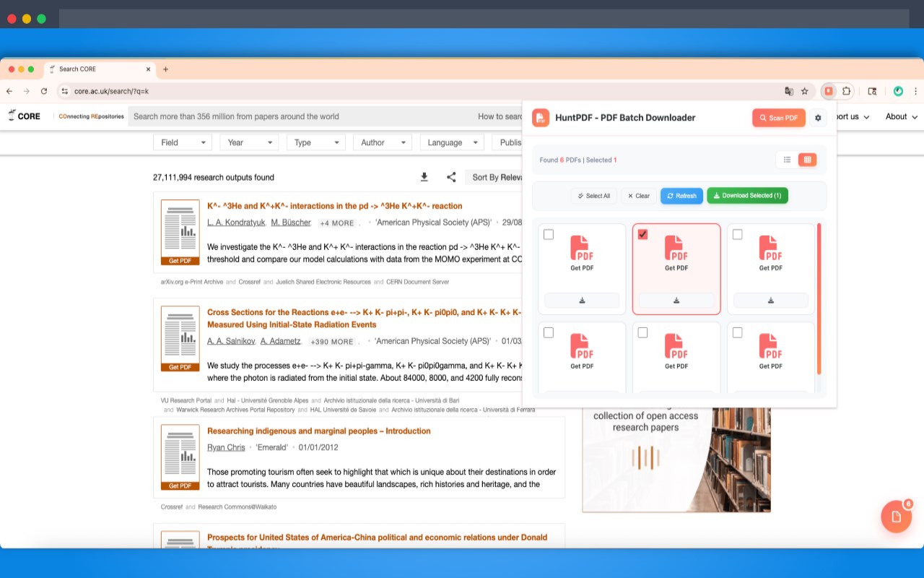924x578 pixels.
Task: Check the first PDF card's checkbox
Action: tap(549, 234)
